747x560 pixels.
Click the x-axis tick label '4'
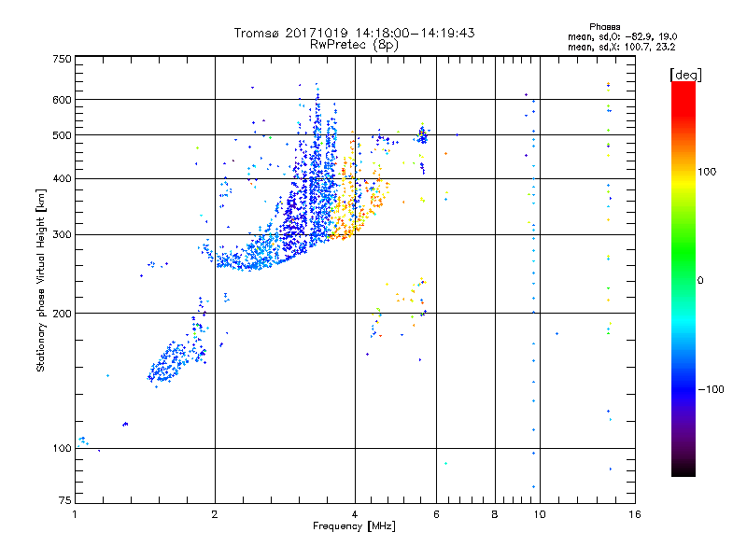355,514
